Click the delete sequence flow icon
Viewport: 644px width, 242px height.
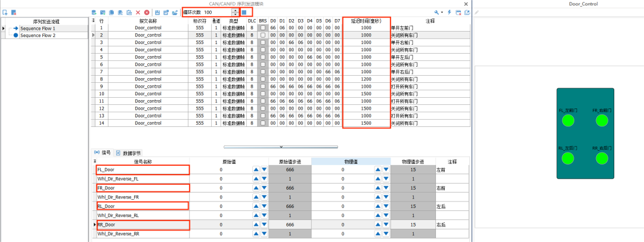tap(14, 13)
